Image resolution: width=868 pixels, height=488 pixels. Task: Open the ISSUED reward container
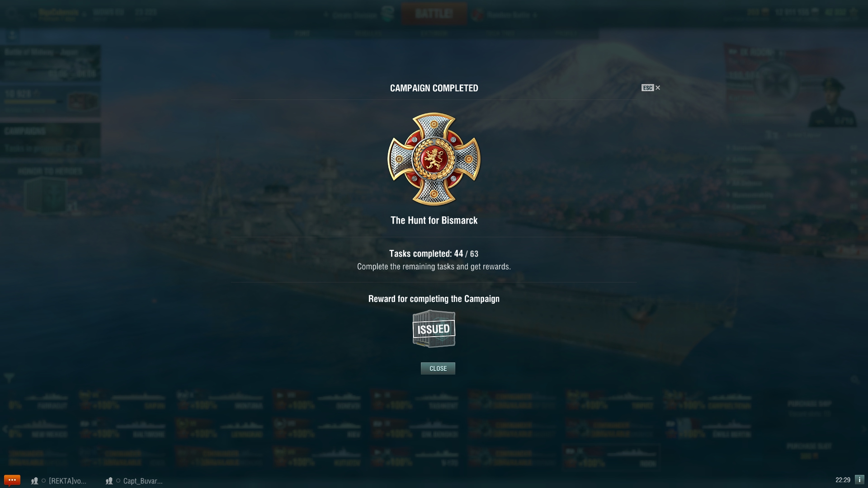[434, 328]
